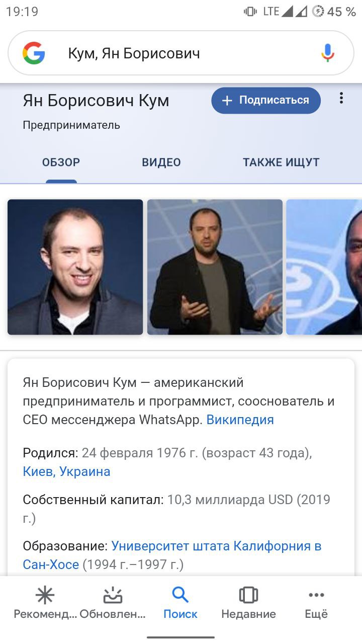The height and width of the screenshot is (644, 362).
Task: Open the Недавние recent pages icon
Action: click(248, 595)
